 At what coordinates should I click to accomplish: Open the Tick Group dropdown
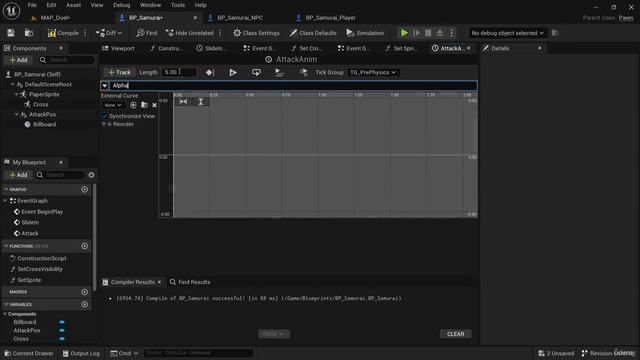click(x=373, y=72)
